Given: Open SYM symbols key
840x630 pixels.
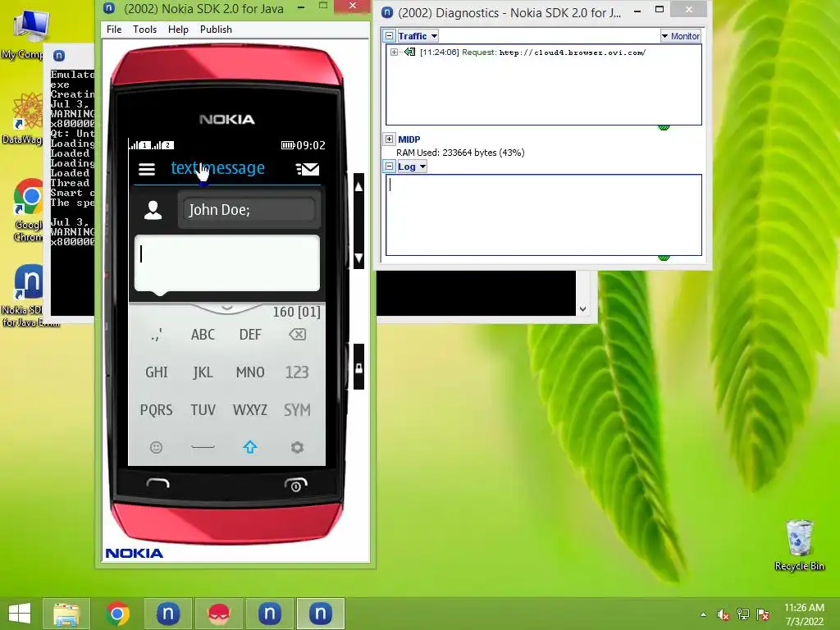Looking at the screenshot, I should (x=297, y=410).
